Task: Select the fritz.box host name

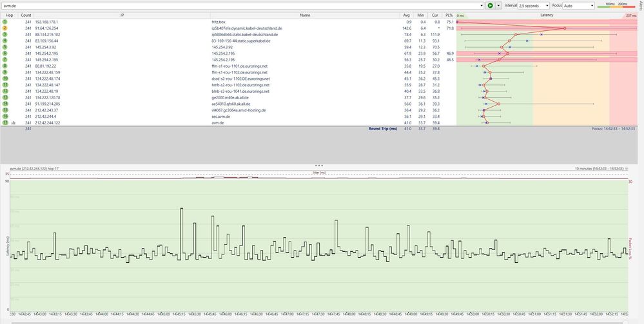Action: click(x=219, y=22)
